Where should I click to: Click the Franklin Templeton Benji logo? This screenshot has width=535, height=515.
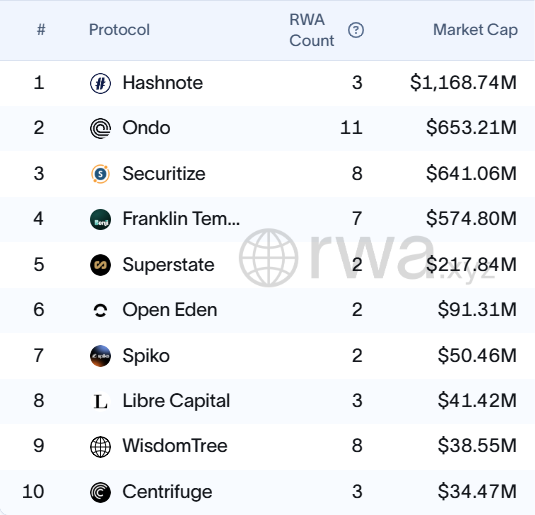100,219
